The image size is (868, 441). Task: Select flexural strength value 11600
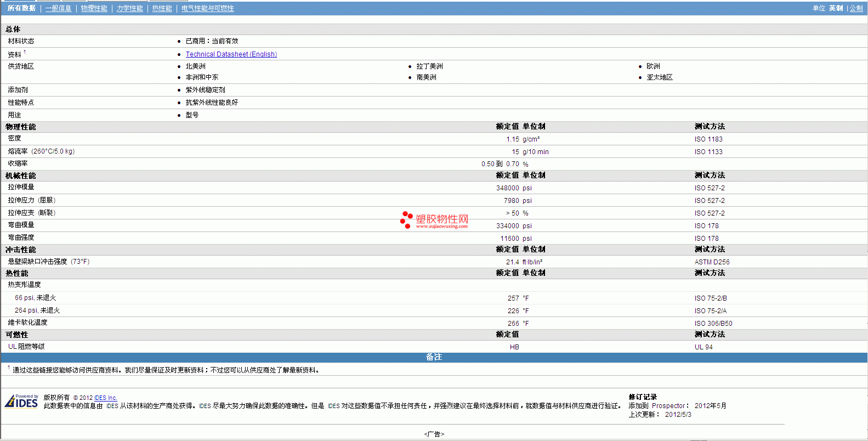(509, 239)
